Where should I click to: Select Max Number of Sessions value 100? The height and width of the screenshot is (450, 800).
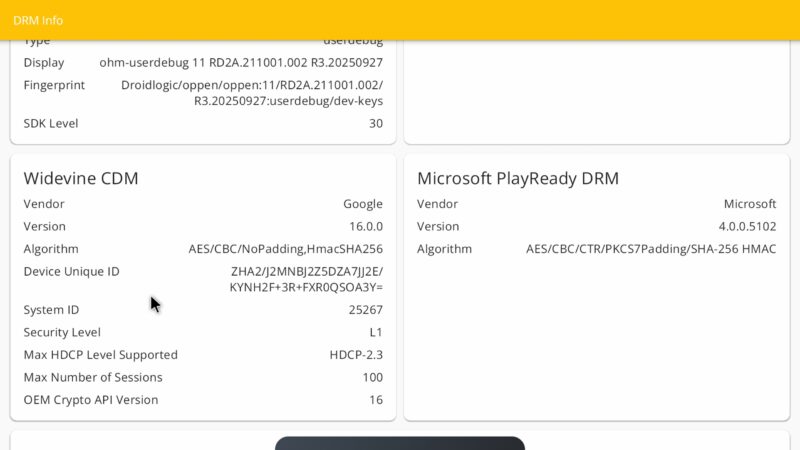coord(372,377)
